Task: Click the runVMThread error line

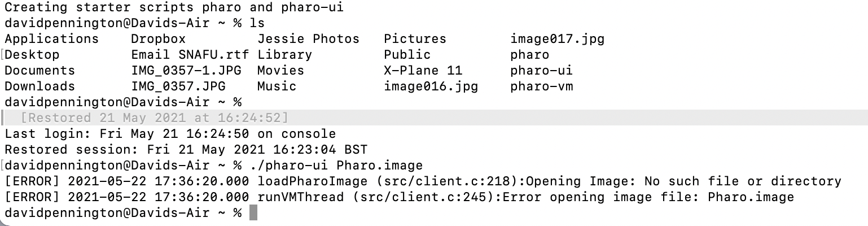Action: click(398, 197)
